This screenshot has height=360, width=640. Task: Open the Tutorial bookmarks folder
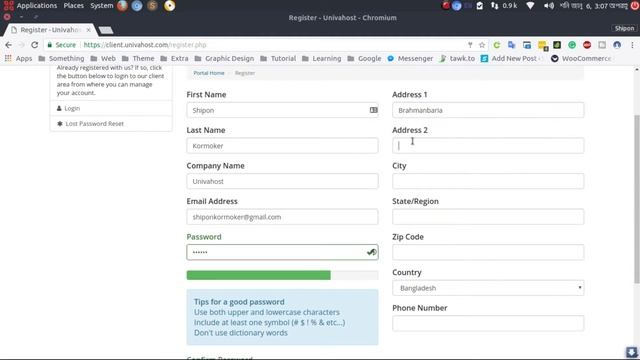pyautogui.click(x=278, y=58)
